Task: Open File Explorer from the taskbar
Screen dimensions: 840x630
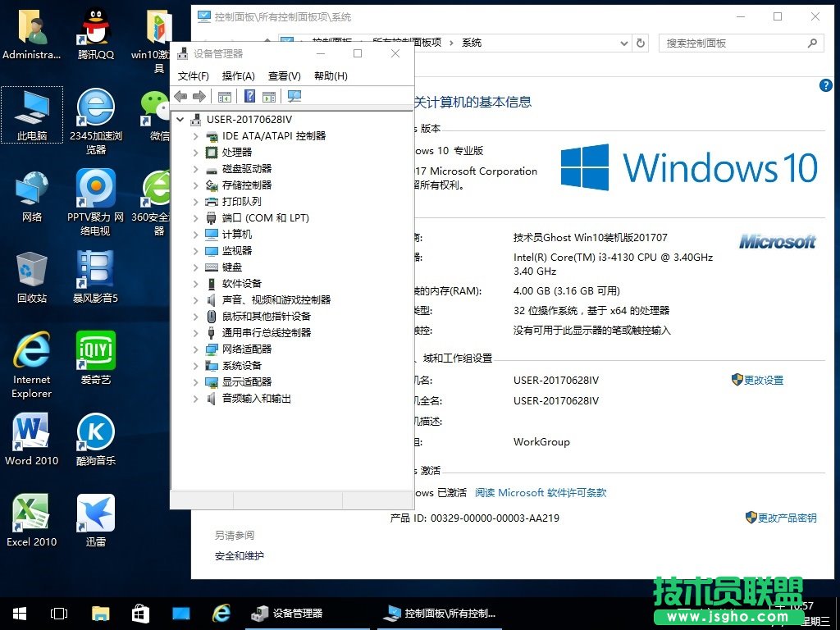Action: coord(100,614)
